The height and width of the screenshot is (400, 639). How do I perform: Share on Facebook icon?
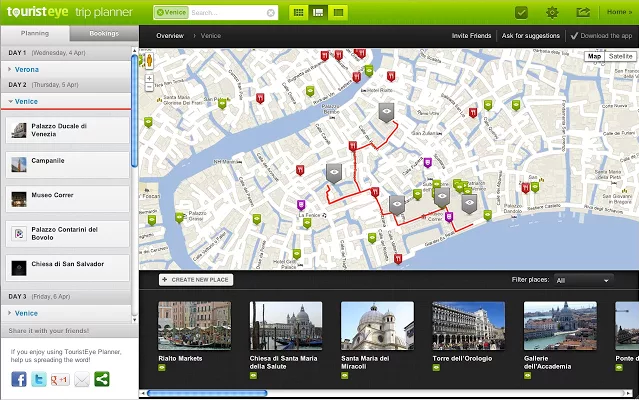coord(19,379)
